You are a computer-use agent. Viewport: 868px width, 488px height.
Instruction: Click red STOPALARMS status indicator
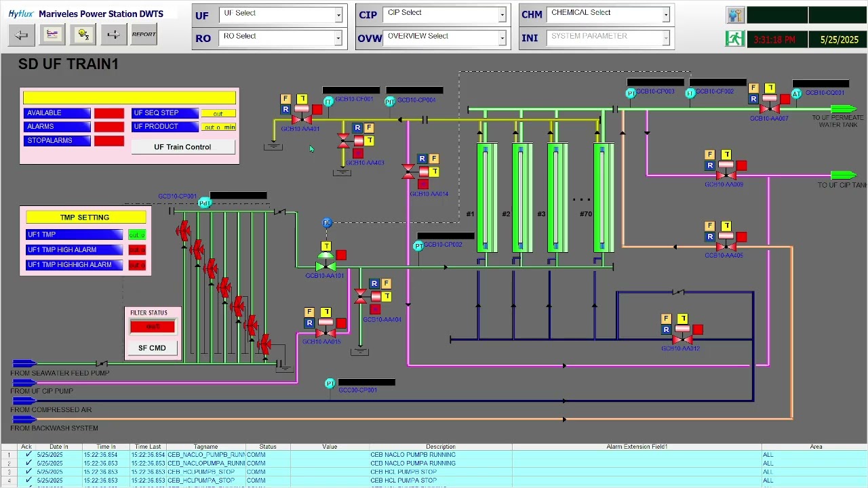[109, 140]
